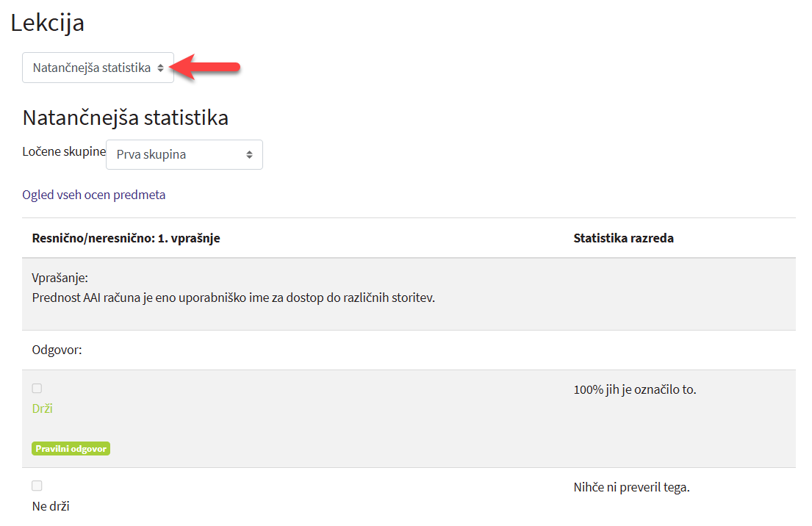Click "100% jih je označilo to." statistic
Viewport: 812px width, 526px height.
(634, 389)
